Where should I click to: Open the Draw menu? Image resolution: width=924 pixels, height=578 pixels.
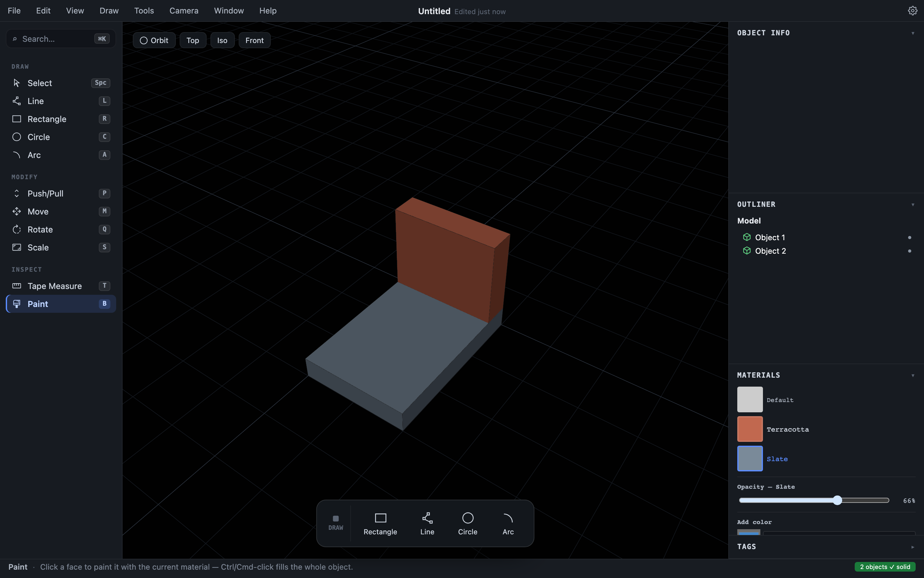pos(109,11)
